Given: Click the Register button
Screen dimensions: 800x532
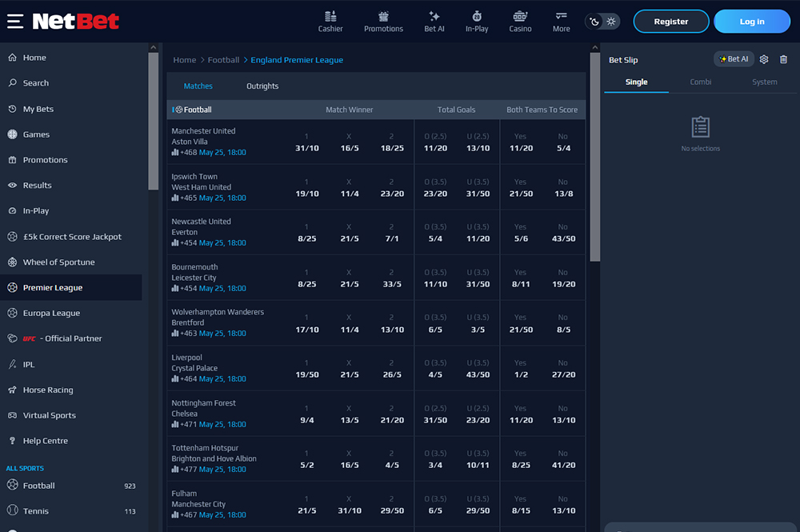Looking at the screenshot, I should (x=671, y=22).
